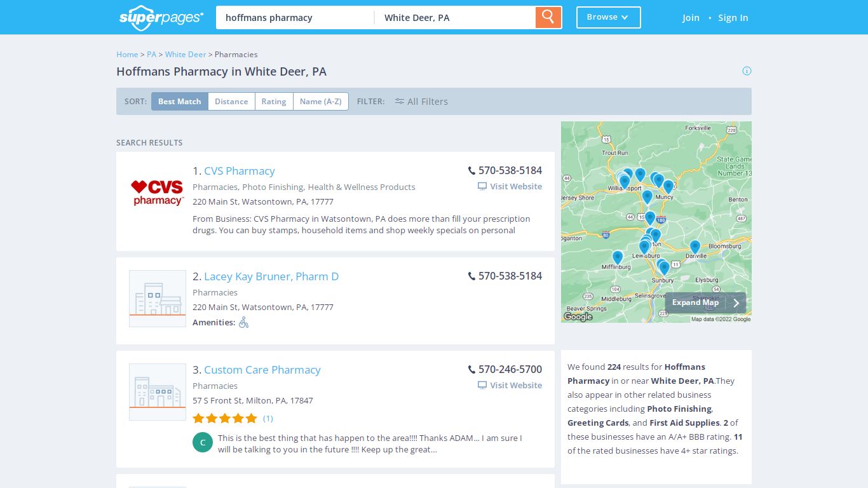The height and width of the screenshot is (488, 868).
Task: Click Visit Website for Custom Care Pharmacy
Action: [510, 386]
